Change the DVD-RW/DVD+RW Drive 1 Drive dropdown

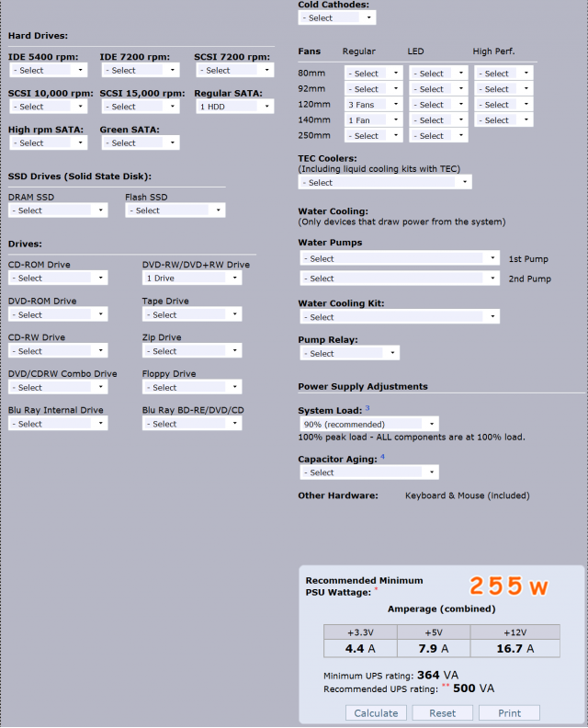pyautogui.click(x=192, y=279)
